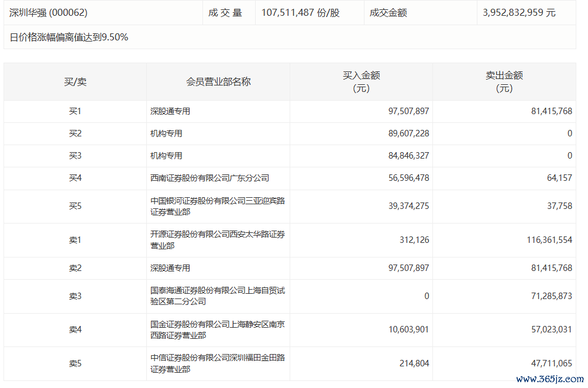Click 中信证券 深圳福田金田路 branch name
The width and height of the screenshot is (588, 388).
218,363
